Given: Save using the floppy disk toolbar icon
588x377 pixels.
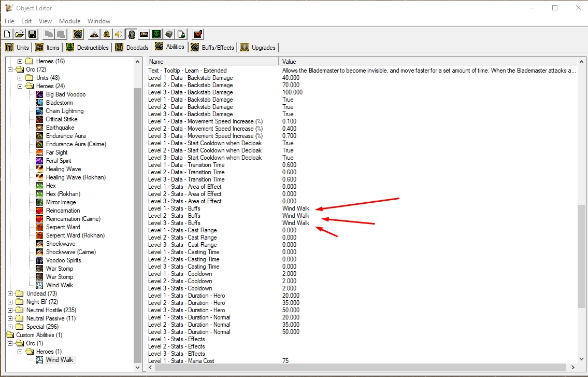Looking at the screenshot, I should click(x=32, y=34).
